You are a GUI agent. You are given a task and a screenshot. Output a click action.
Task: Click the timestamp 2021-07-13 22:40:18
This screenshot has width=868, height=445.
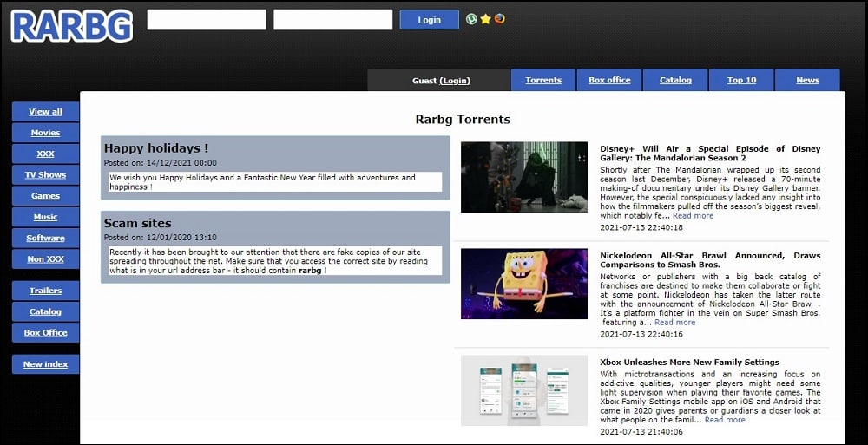641,227
